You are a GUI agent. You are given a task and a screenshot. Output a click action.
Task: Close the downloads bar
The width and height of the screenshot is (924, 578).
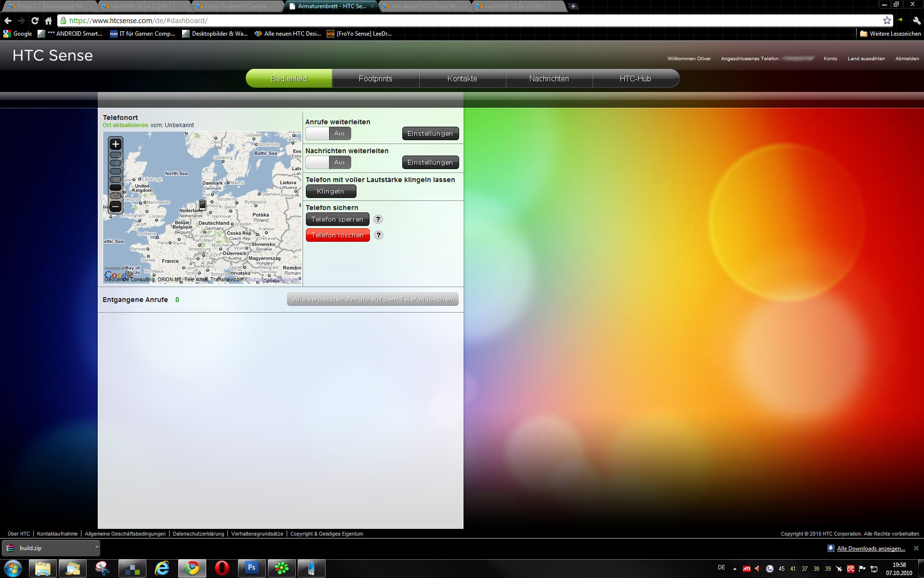coord(916,548)
